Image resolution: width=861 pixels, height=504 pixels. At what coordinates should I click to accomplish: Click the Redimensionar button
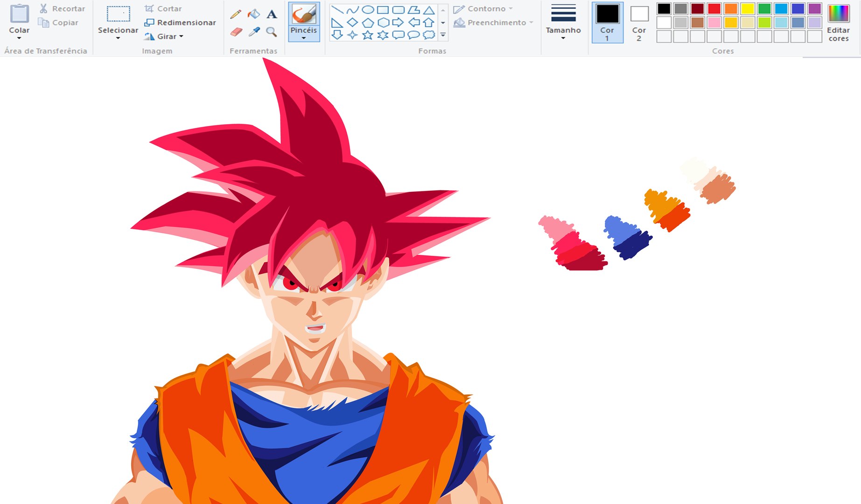180,22
